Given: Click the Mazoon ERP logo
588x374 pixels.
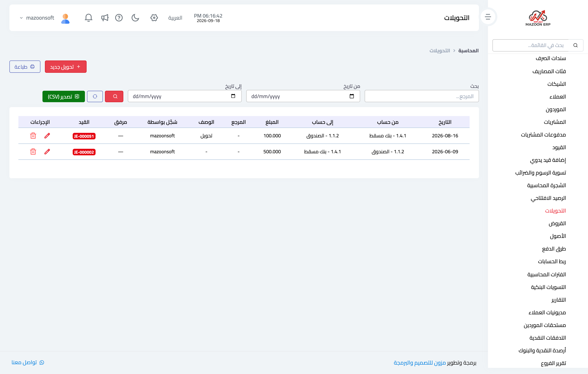Looking at the screenshot, I should point(538,18).
